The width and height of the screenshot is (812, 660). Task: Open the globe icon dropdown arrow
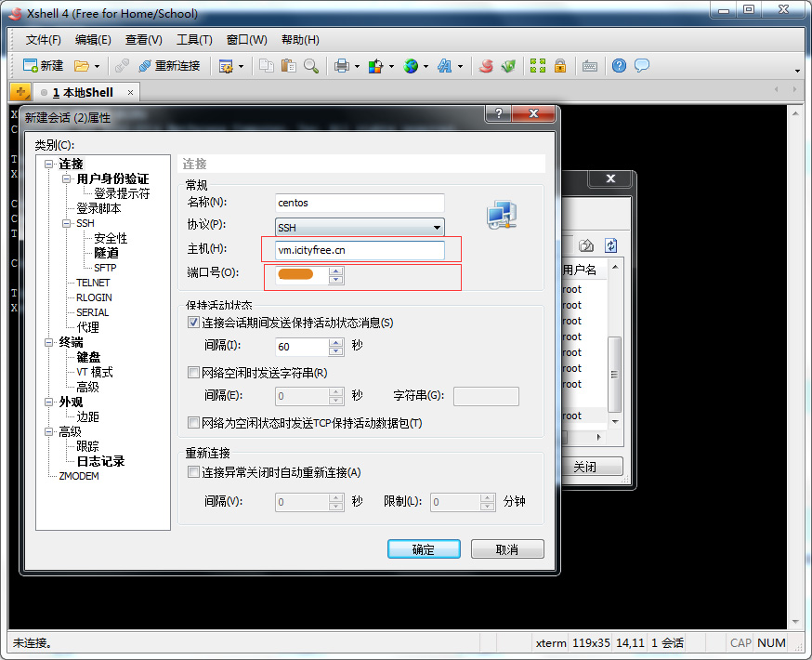(x=426, y=66)
